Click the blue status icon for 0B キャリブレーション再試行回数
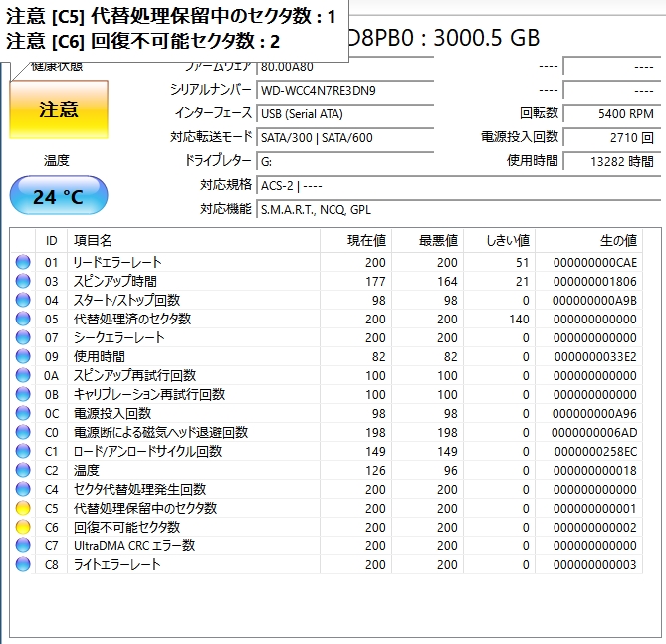 coord(23,394)
